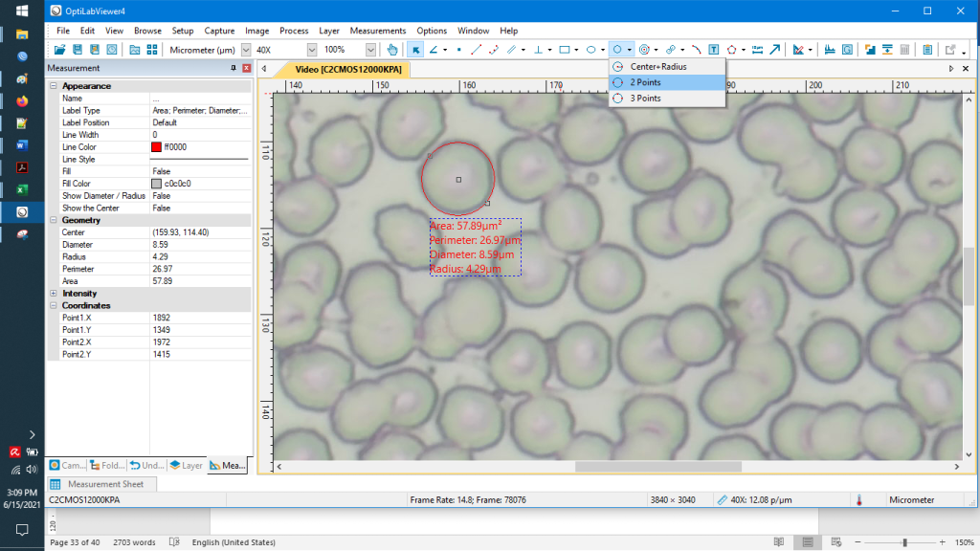This screenshot has height=551, width=980.
Task: Open the Micrometer unit dropdown
Action: pos(246,50)
